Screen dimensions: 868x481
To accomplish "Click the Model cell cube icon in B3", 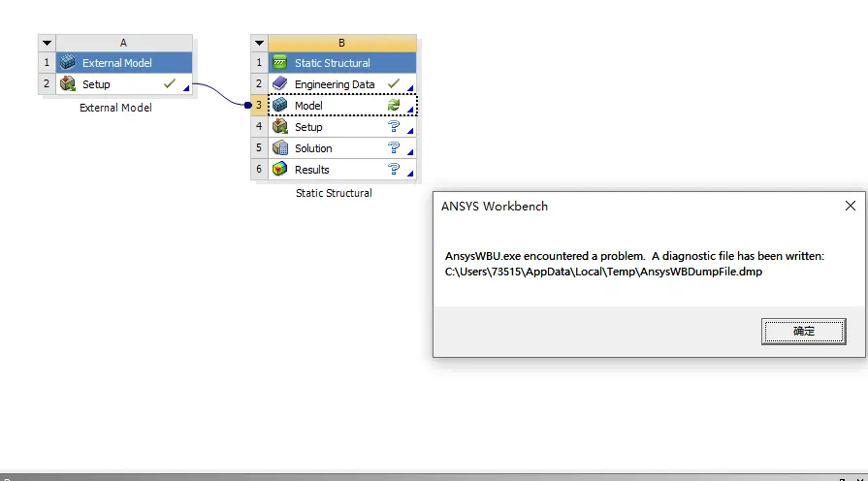I will tap(280, 105).
